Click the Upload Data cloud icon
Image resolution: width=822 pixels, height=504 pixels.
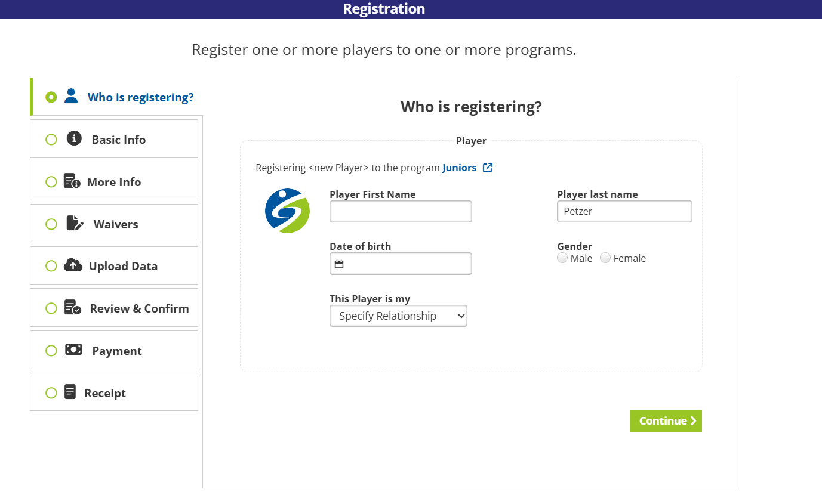pyautogui.click(x=73, y=265)
